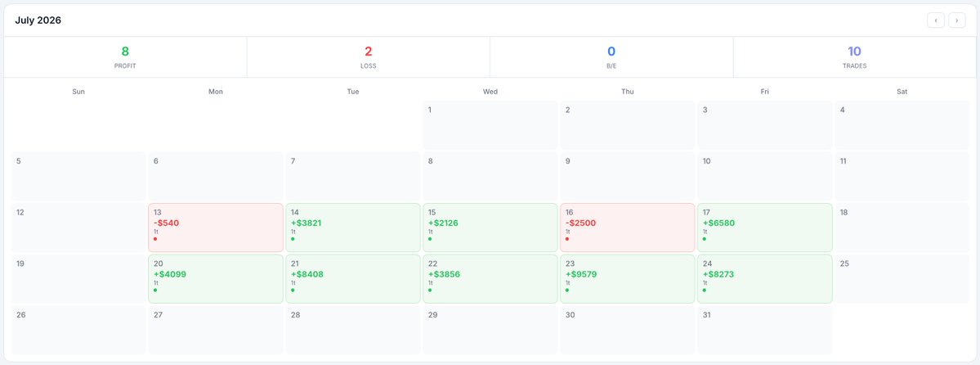
Task: Go to the next month
Action: click(x=957, y=20)
